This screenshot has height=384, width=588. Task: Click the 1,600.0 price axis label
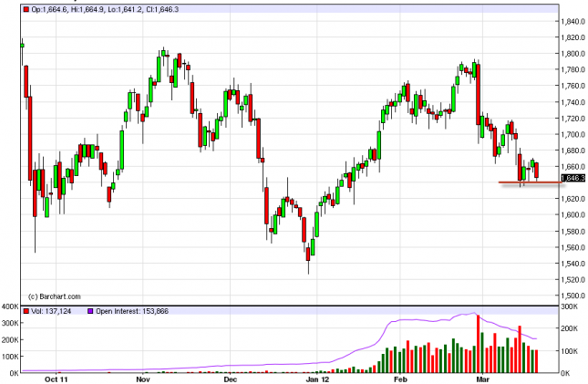tap(573, 214)
